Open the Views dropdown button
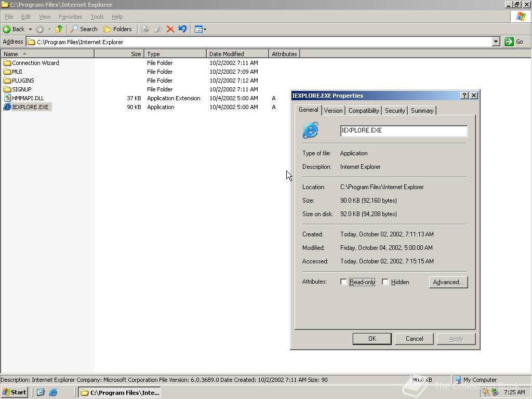The height and width of the screenshot is (399, 532). click(200, 29)
